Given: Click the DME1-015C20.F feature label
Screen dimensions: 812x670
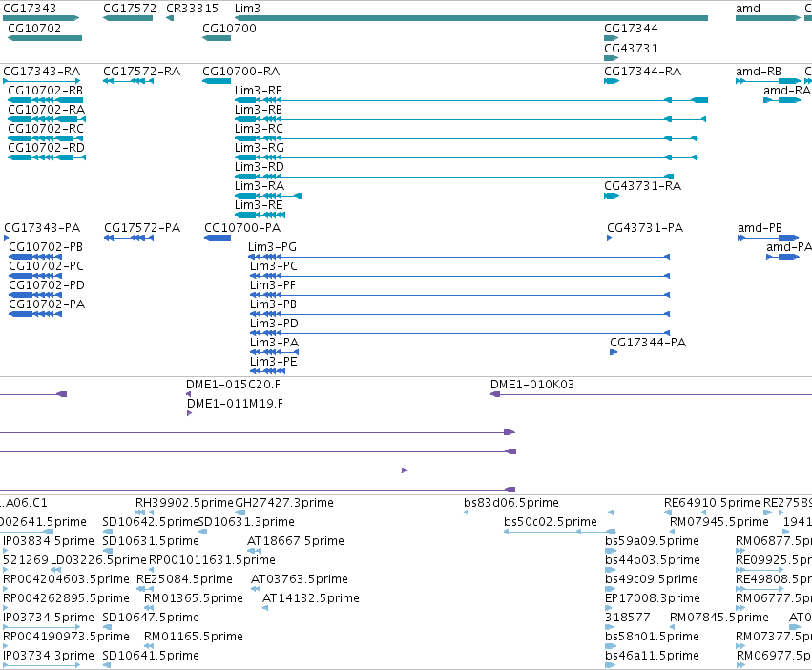Looking at the screenshot, I should [x=233, y=385].
